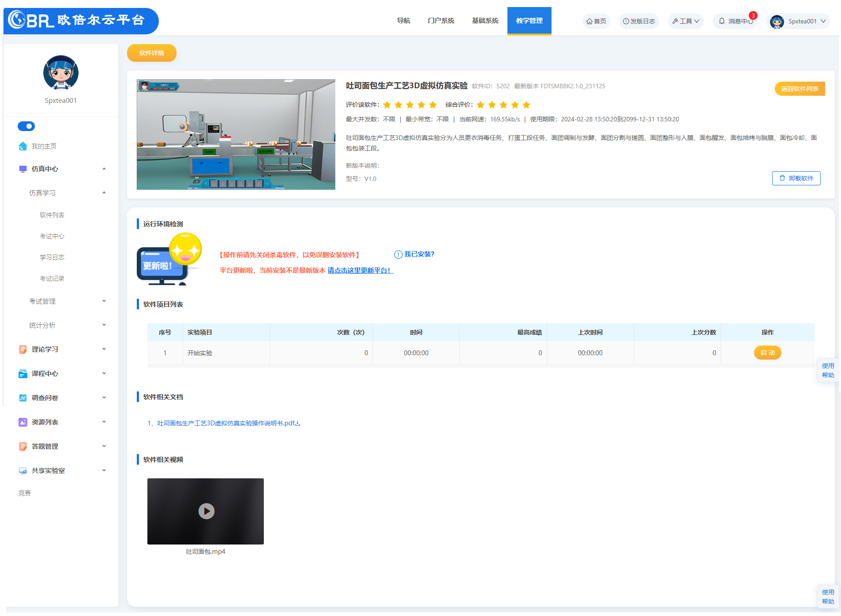The image size is (841, 616).
Task: Click the info icon beside 我已安装
Action: [398, 255]
